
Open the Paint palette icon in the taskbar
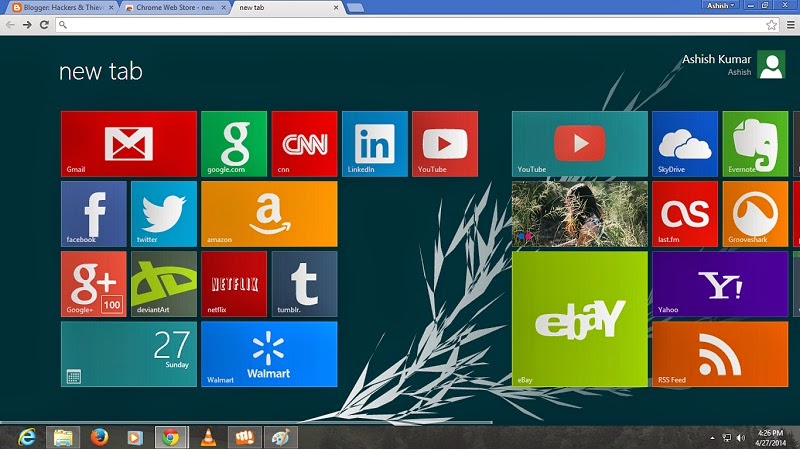point(281,437)
